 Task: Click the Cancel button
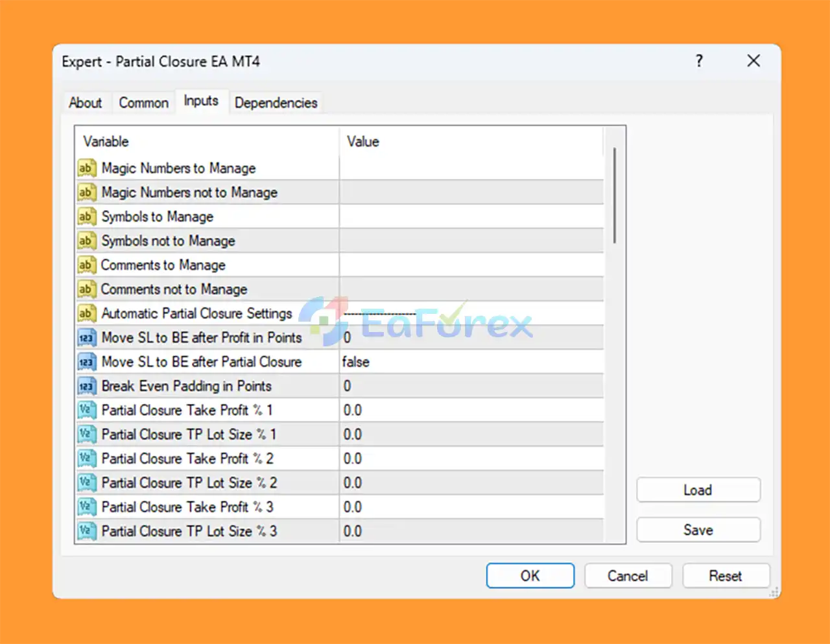click(x=628, y=576)
